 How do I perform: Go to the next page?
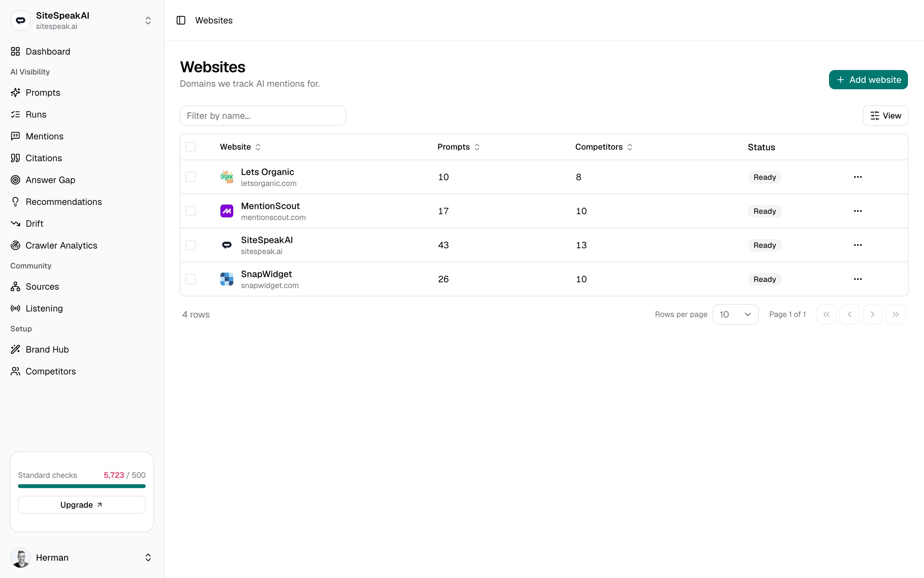(x=872, y=314)
